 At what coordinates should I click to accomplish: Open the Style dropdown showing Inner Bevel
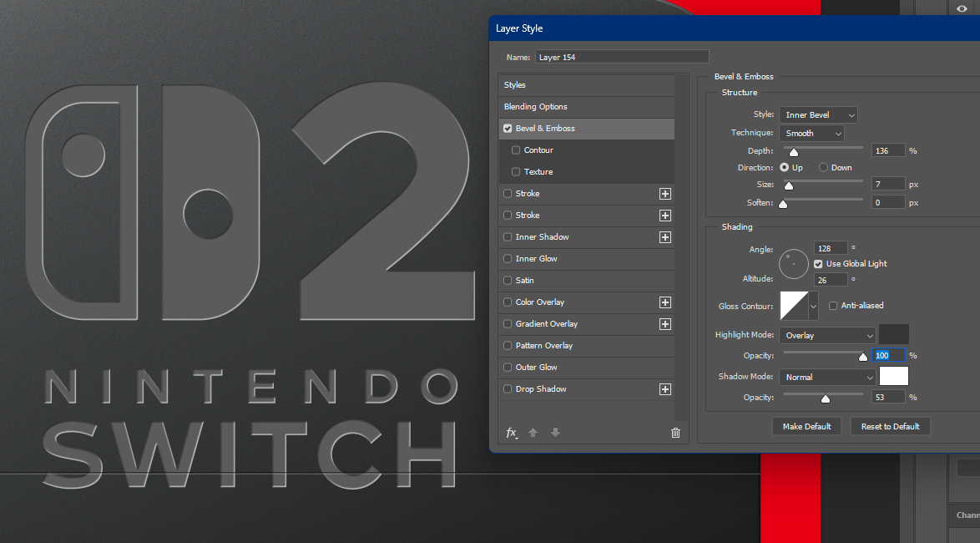(x=818, y=115)
